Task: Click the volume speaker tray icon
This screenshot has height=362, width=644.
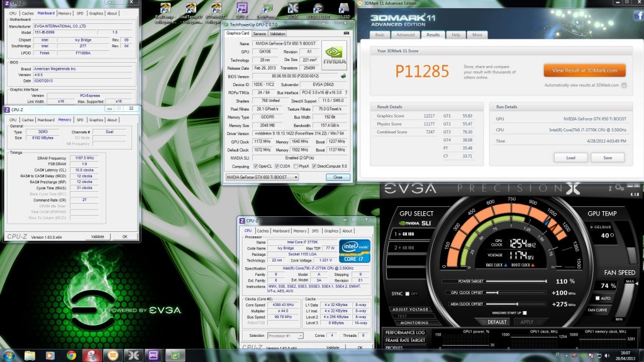Action: pyautogui.click(x=607, y=356)
